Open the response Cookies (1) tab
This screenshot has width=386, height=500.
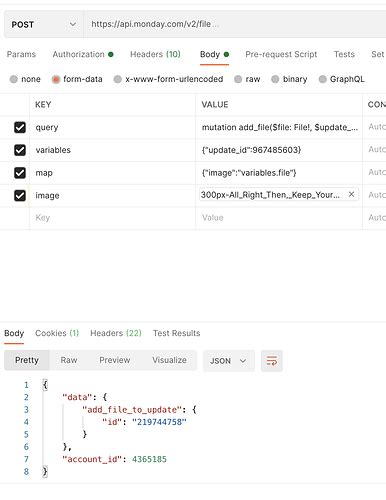pos(57,333)
